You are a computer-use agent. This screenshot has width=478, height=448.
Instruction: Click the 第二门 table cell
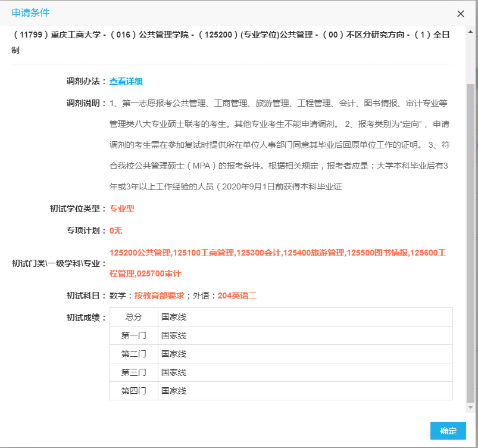point(134,354)
